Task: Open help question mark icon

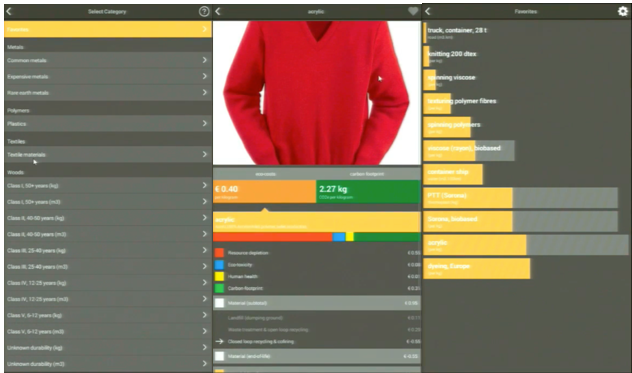Action: click(x=204, y=11)
